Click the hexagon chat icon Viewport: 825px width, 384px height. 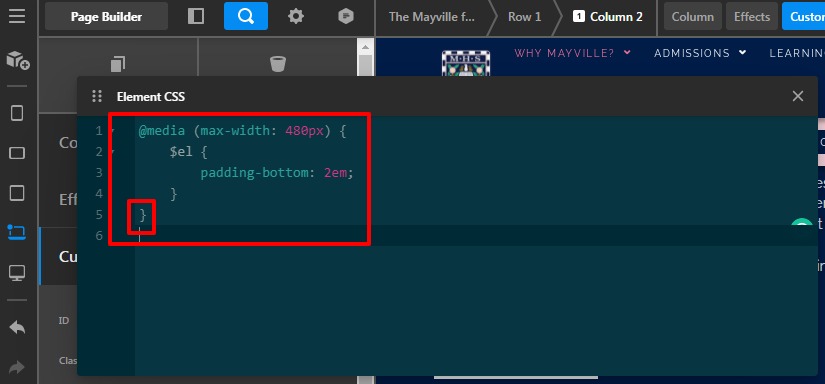[x=346, y=16]
